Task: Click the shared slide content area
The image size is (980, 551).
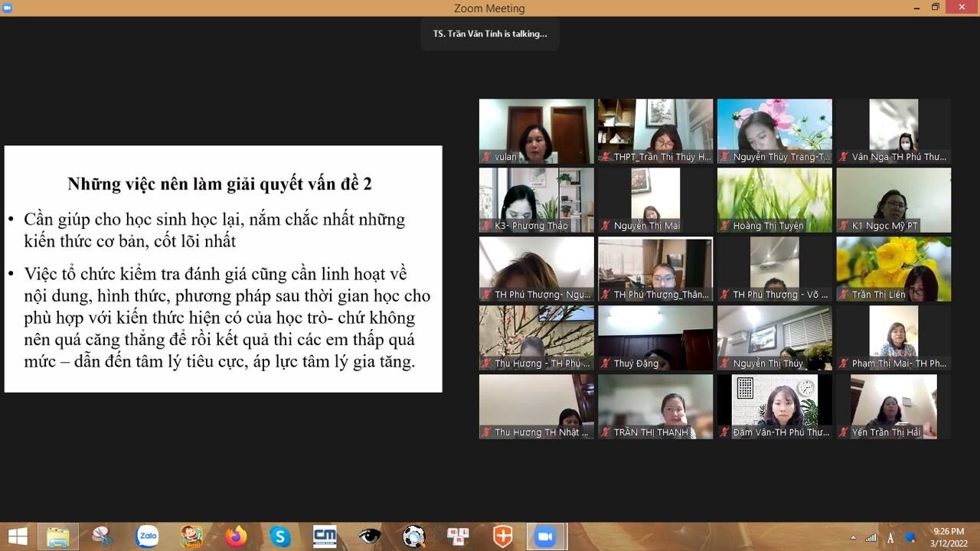Action: pos(223,269)
